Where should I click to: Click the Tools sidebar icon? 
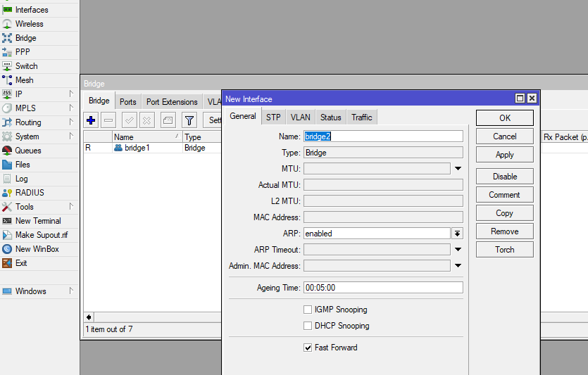(x=7, y=207)
